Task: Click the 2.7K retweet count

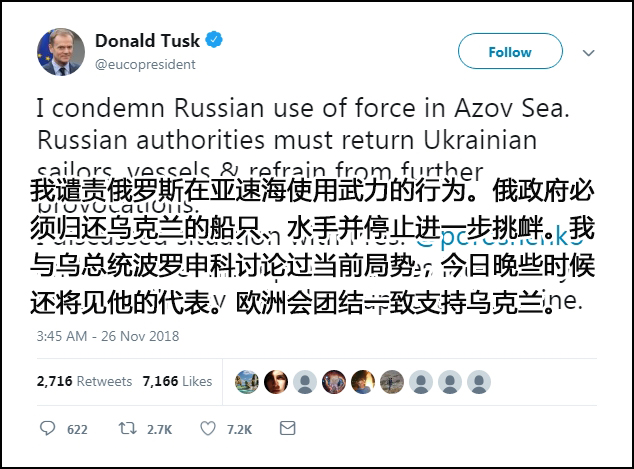Action: pos(159,429)
